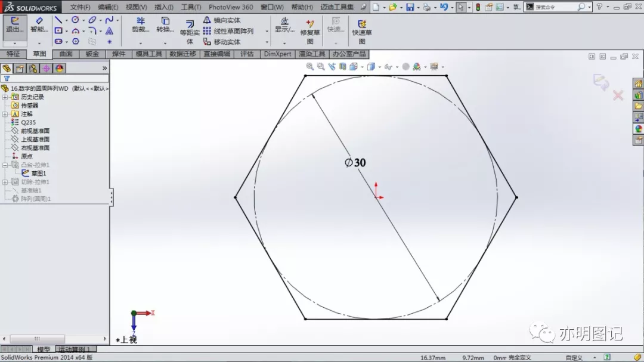
Task: Open the PhotoView 360 menu
Action: (231, 7)
